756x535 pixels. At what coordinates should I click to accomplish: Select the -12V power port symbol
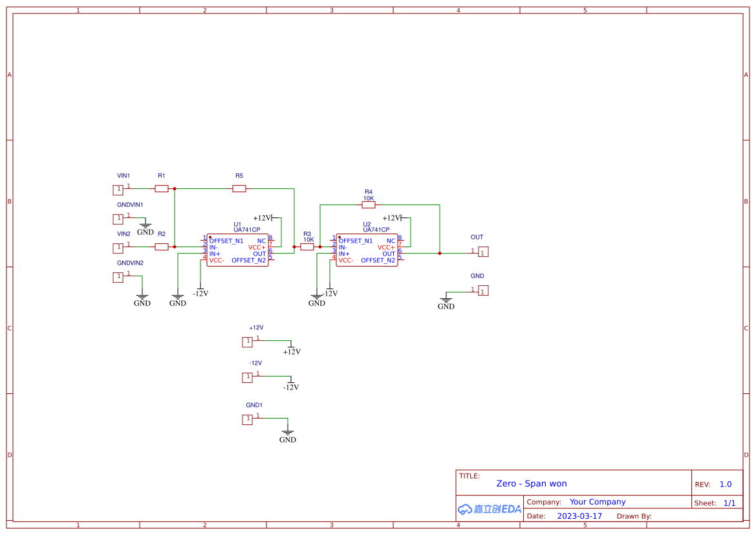(x=248, y=377)
